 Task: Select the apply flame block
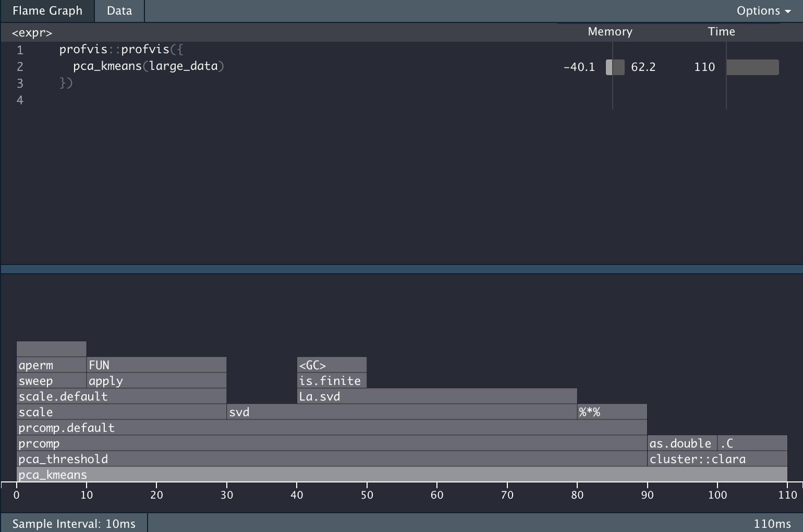[156, 381]
